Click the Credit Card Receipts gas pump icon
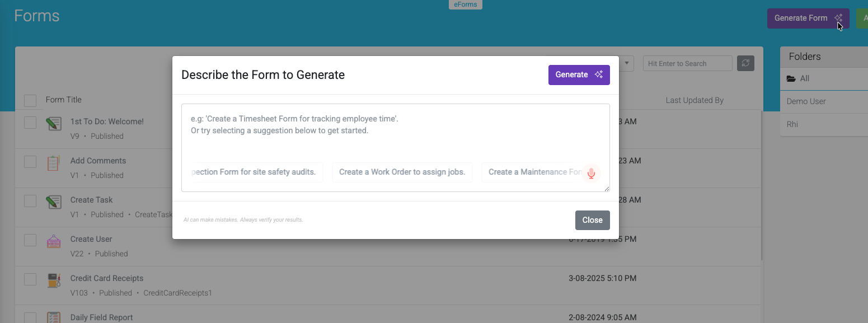 coord(54,280)
